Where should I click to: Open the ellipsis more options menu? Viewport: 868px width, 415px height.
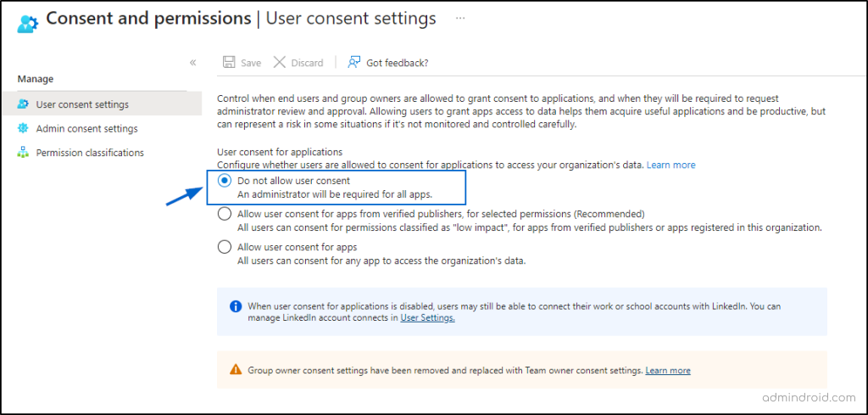(460, 19)
